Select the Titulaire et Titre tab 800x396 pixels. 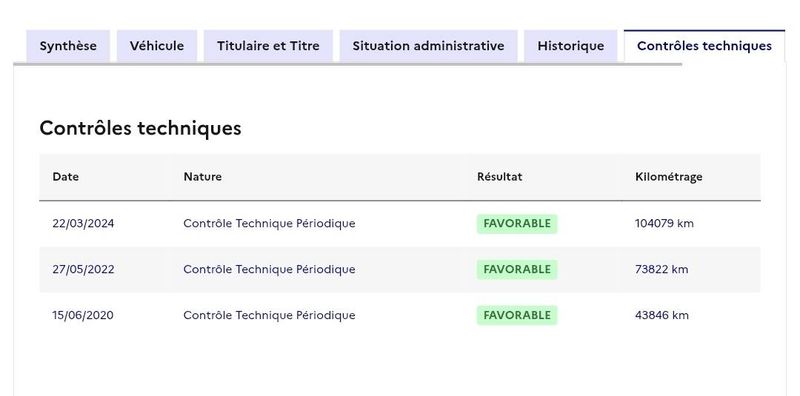pos(268,46)
